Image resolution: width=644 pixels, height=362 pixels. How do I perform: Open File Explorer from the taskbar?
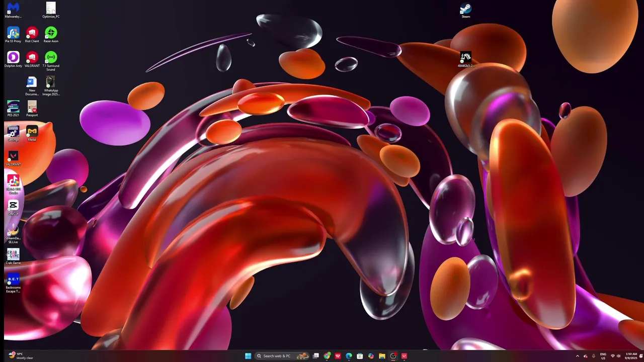coord(382,356)
